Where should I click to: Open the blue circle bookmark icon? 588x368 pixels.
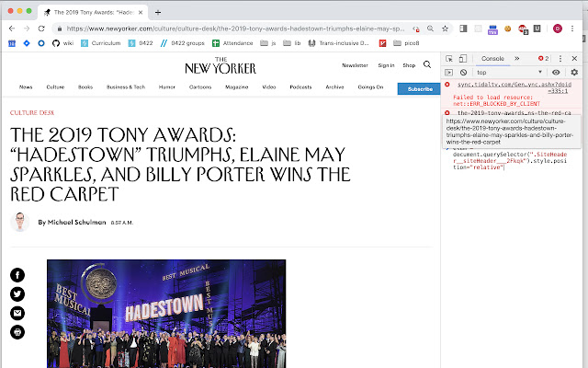click(x=41, y=43)
